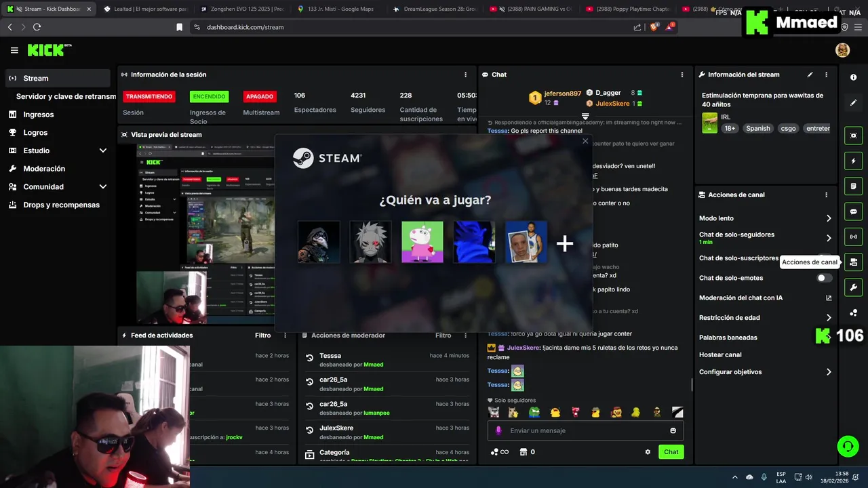Image resolution: width=868 pixels, height=488 pixels.
Task: Select Stream in the sidebar
Action: point(58,78)
